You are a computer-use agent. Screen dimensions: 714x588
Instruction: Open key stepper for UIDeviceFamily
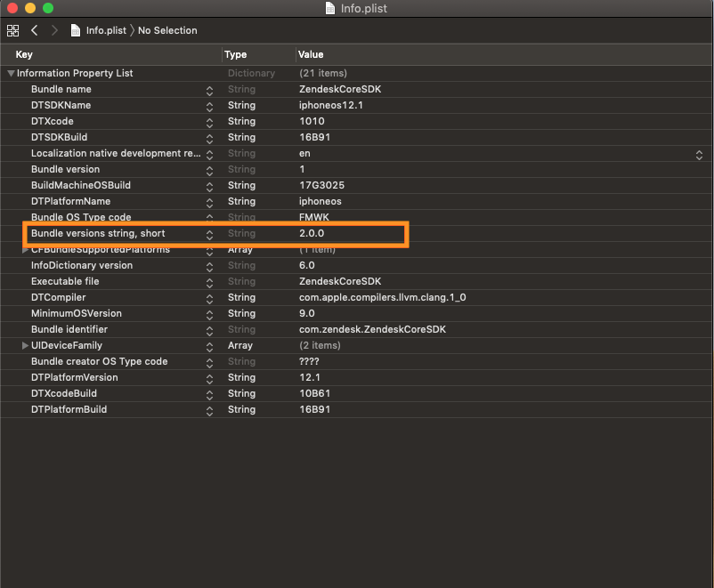(209, 347)
